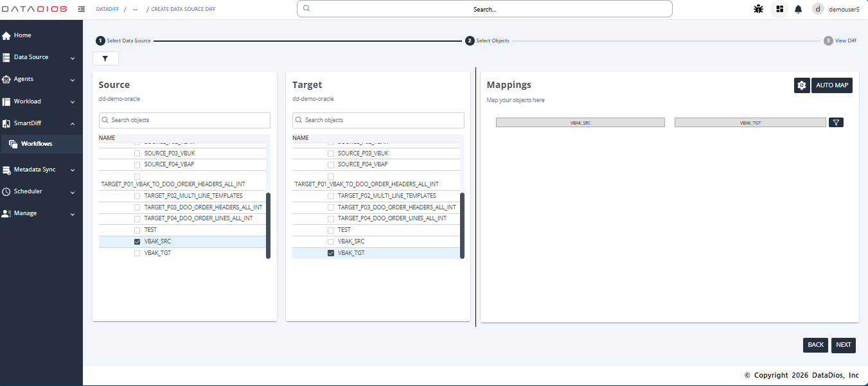The width and height of the screenshot is (868, 386).
Task: Click the AUTO MAP button
Action: pos(832,85)
